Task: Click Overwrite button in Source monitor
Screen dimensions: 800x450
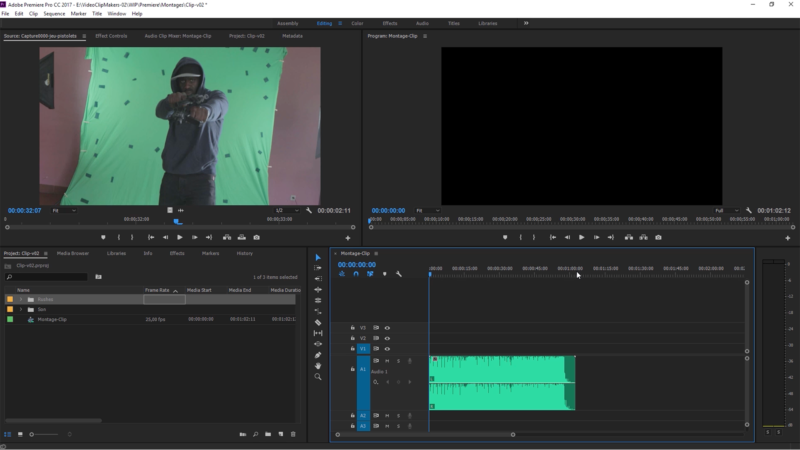Action: 242,237
